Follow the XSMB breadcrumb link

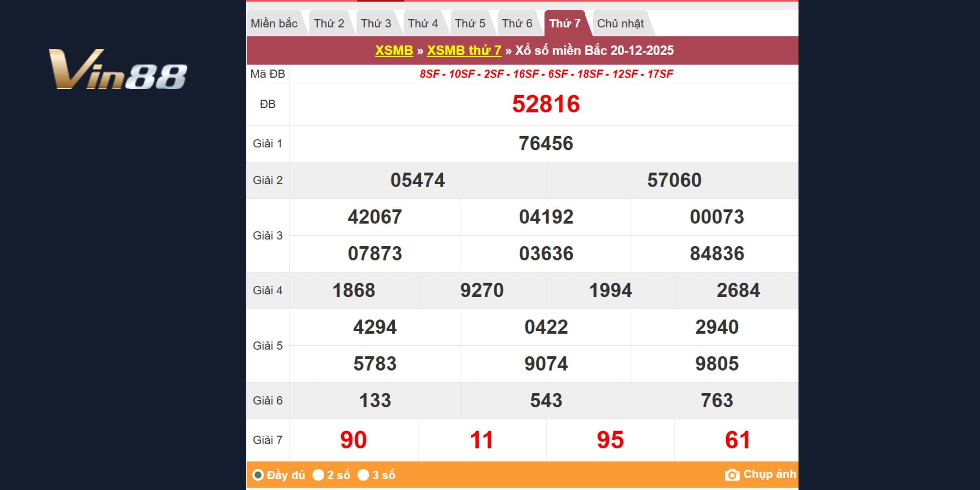tap(394, 50)
